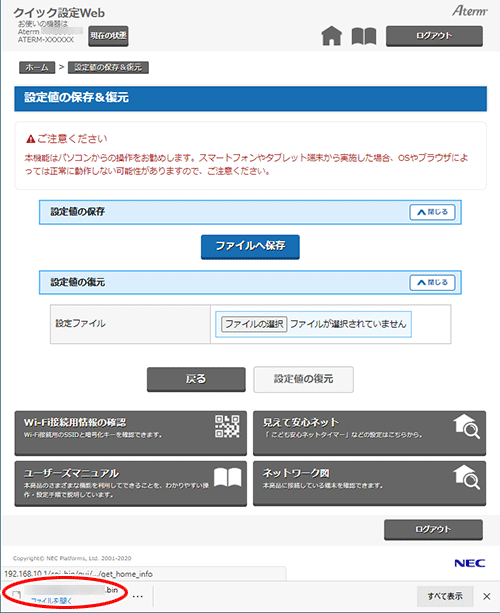500x613 pixels.
Task: Click the ファイルの選択 button
Action: pyautogui.click(x=254, y=324)
